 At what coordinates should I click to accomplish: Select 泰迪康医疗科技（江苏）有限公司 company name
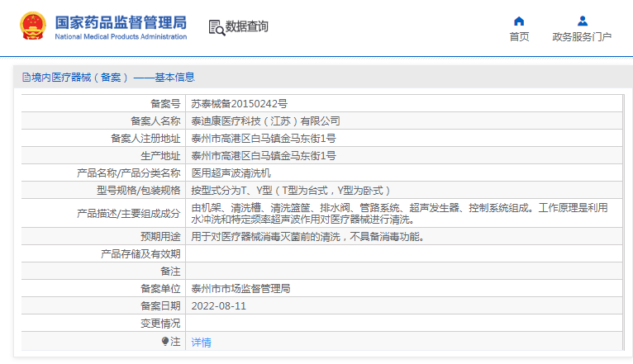265,121
